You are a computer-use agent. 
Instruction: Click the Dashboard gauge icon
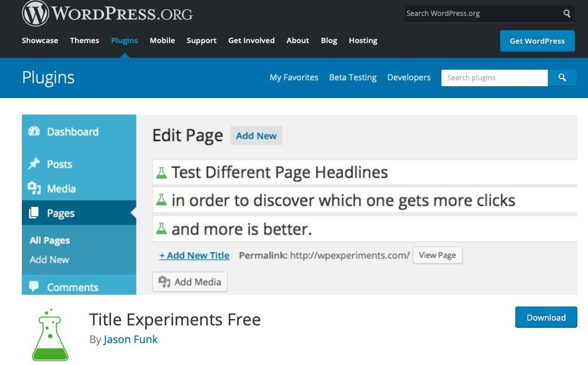(x=34, y=131)
